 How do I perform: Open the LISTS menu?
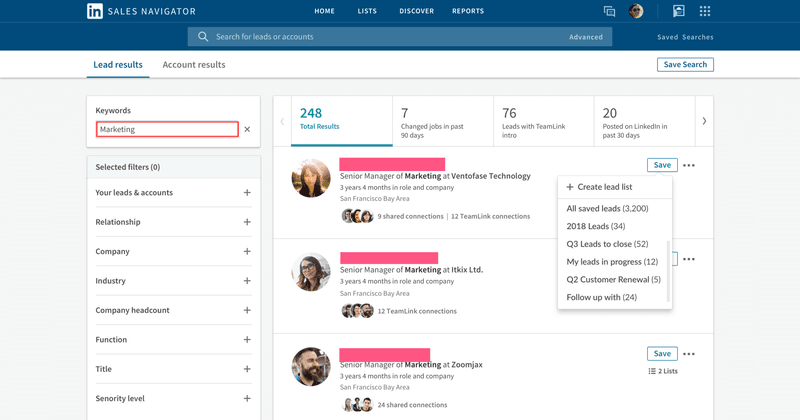(x=367, y=11)
